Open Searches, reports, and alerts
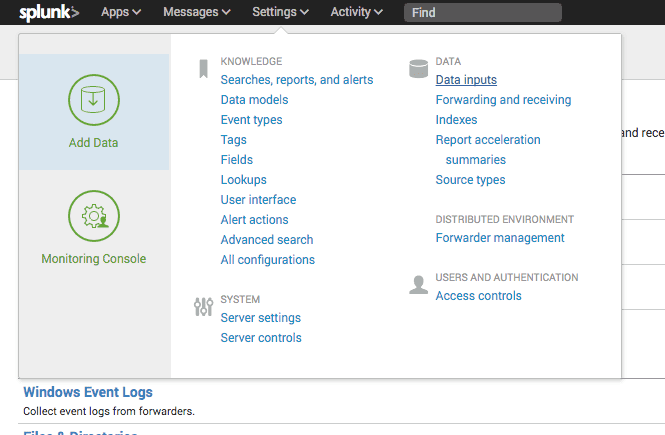 click(x=297, y=80)
